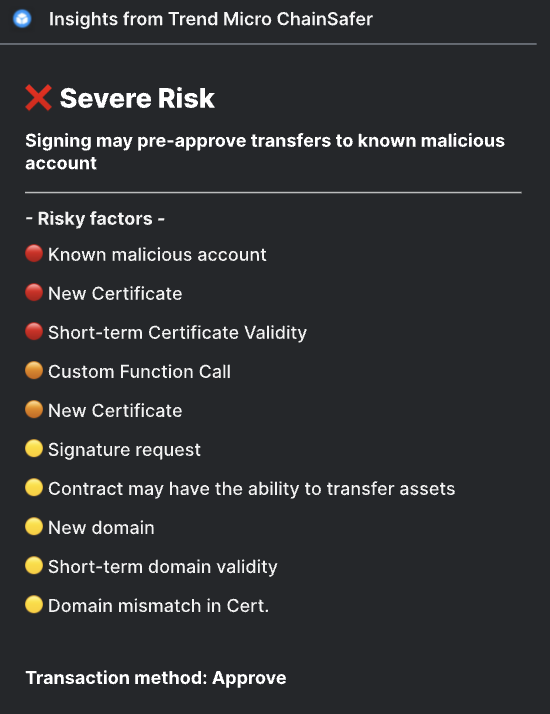
Task: Click yellow dot beside Short-term domain validity
Action: coord(34,566)
